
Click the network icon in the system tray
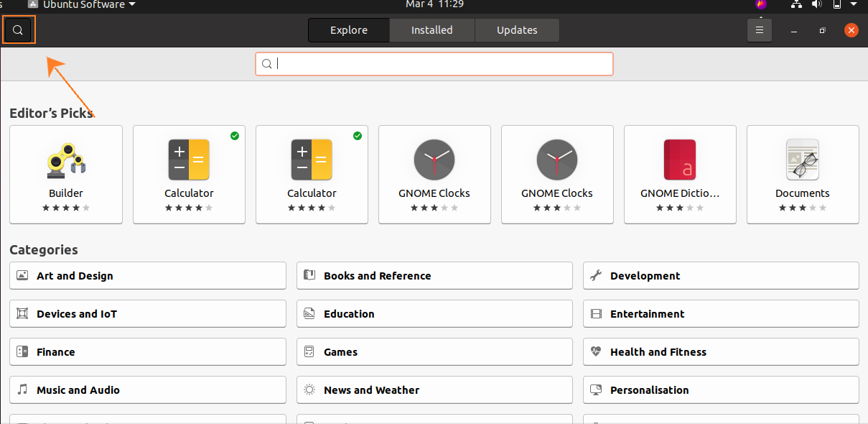click(797, 4)
